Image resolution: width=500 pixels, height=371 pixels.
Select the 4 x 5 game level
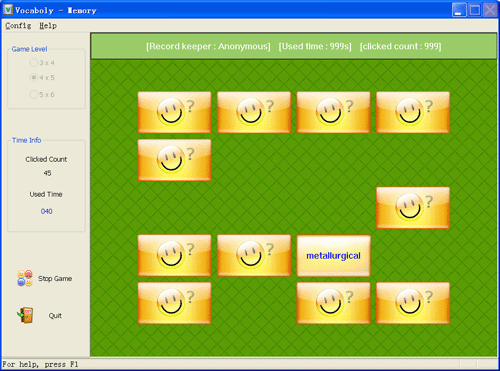click(x=42, y=78)
